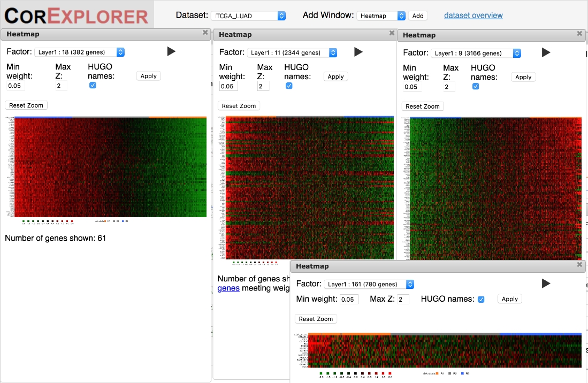Expand the Add Window Heatmap dropdown

tap(381, 16)
